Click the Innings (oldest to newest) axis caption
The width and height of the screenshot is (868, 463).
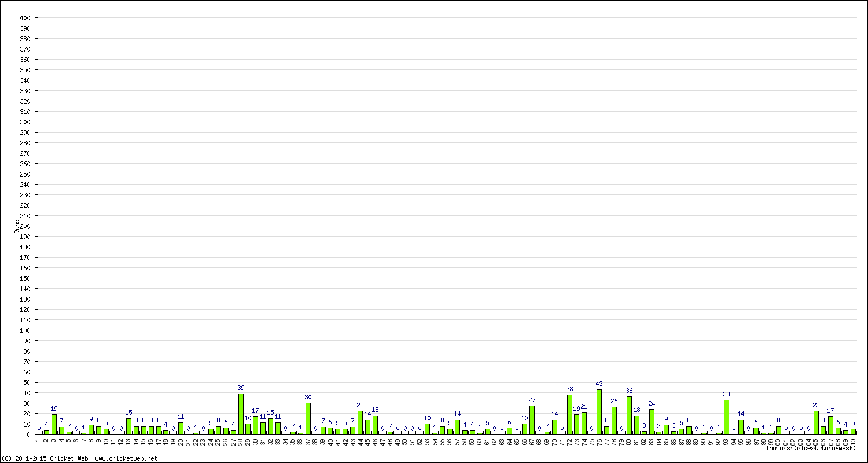[x=811, y=449]
